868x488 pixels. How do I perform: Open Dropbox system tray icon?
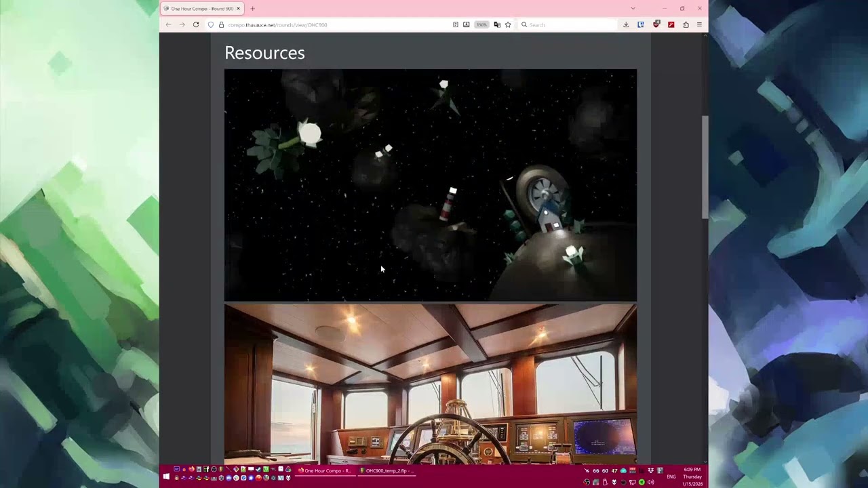click(x=651, y=470)
